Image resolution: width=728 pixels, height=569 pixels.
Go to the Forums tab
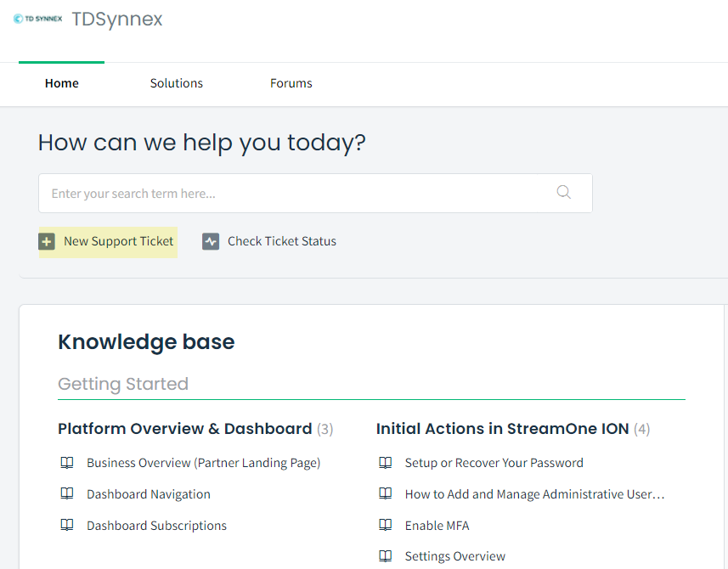tap(291, 83)
